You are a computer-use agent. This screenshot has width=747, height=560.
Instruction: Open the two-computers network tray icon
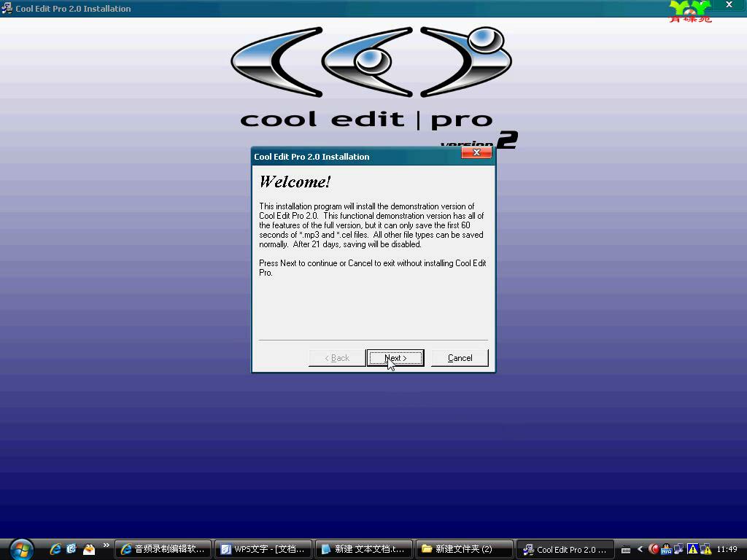pos(679,549)
